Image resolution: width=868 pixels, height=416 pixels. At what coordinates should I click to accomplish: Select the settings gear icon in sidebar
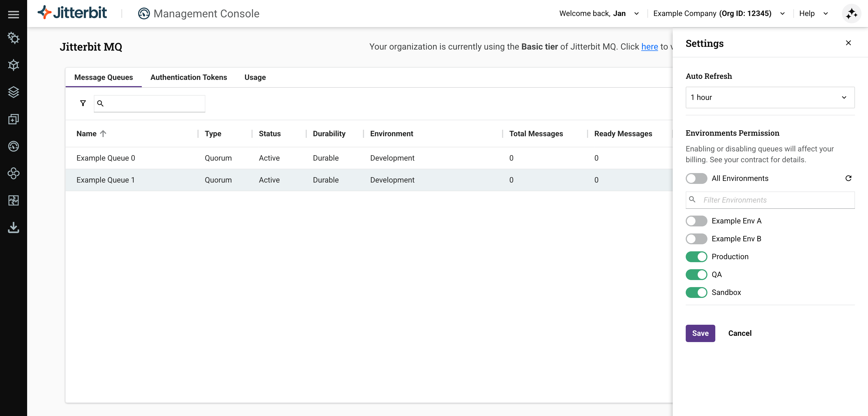pyautogui.click(x=13, y=38)
